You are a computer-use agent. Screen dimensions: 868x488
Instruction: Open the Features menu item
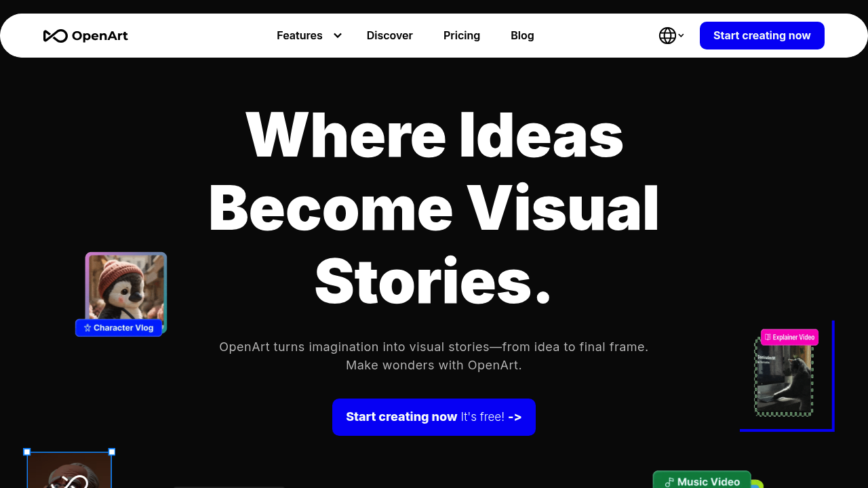(x=300, y=35)
